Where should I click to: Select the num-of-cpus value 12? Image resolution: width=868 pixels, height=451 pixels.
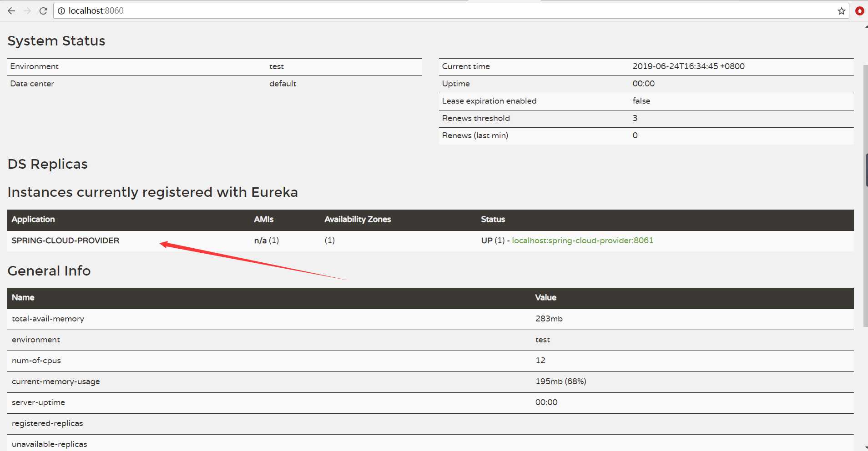tap(540, 361)
